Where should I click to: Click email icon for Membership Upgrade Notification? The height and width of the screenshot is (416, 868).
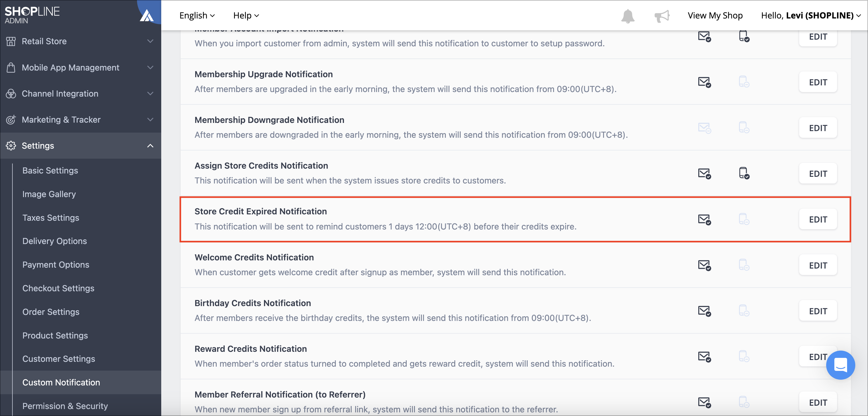click(704, 82)
